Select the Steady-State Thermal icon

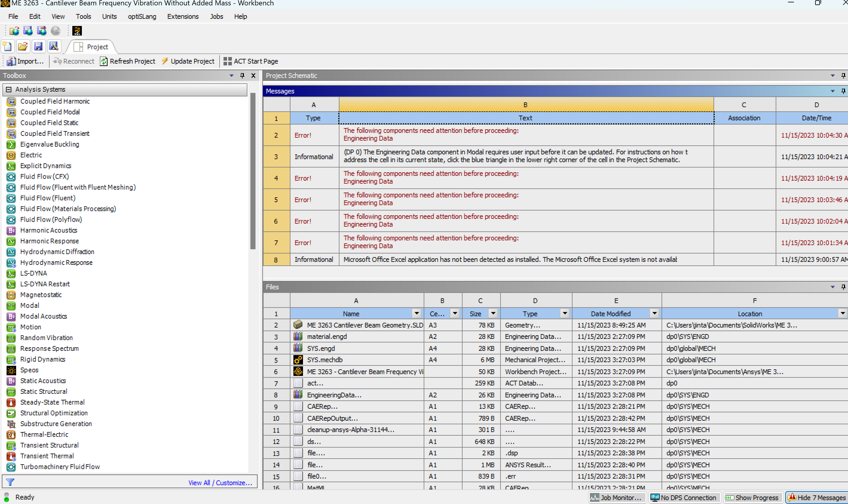[x=11, y=402]
